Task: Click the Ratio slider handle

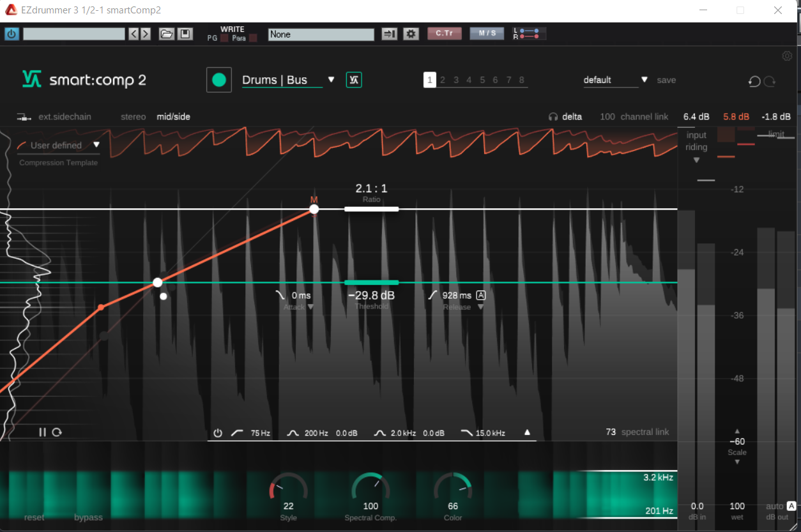Action: pos(371,209)
